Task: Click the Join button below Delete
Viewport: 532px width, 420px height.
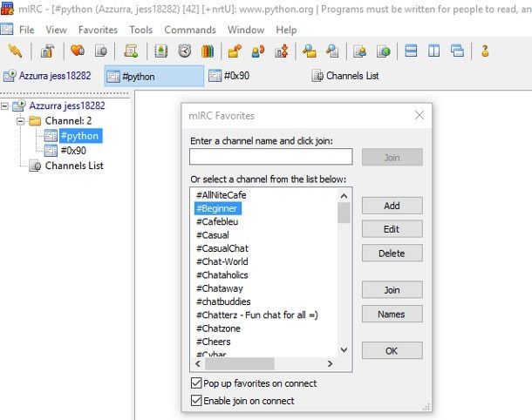Action: [x=392, y=290]
